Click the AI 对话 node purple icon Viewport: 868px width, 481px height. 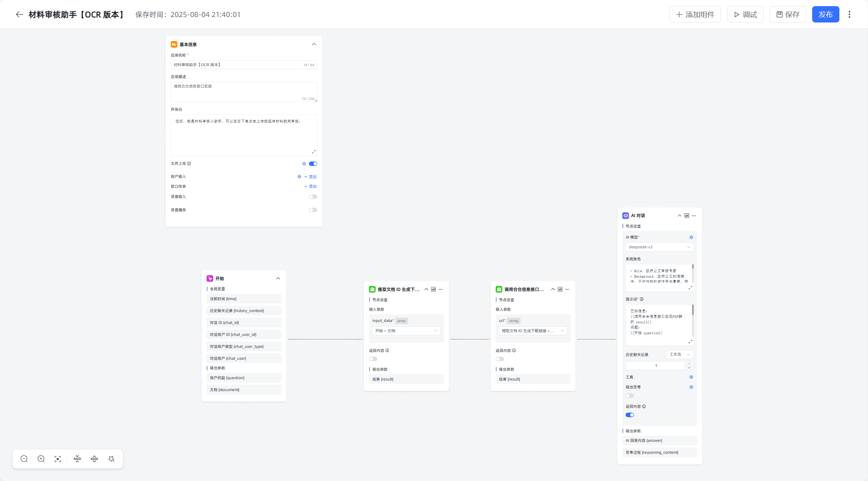(626, 216)
